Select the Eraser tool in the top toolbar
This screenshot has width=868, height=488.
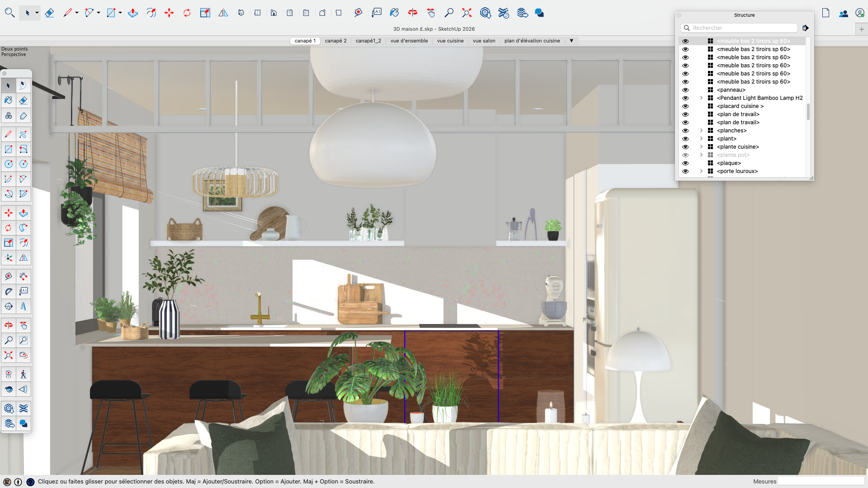50,13
